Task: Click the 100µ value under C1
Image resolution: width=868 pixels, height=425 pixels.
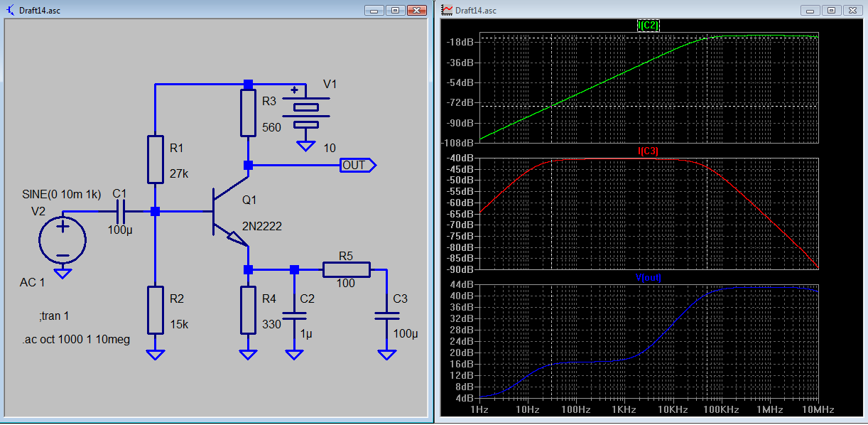Action: coord(120,230)
